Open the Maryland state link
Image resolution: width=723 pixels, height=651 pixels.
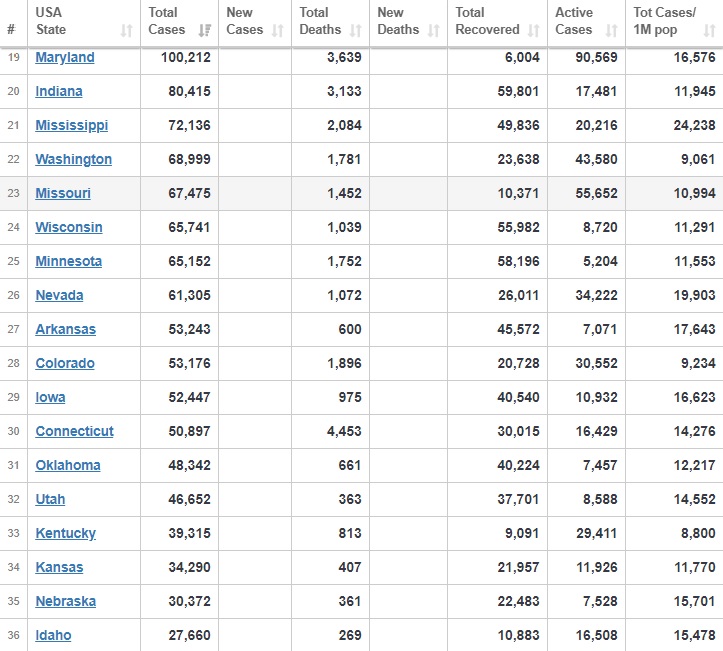tap(65, 58)
